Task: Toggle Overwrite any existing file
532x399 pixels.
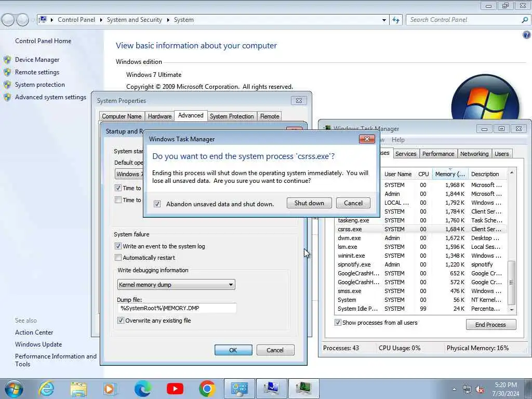Action: (x=121, y=320)
